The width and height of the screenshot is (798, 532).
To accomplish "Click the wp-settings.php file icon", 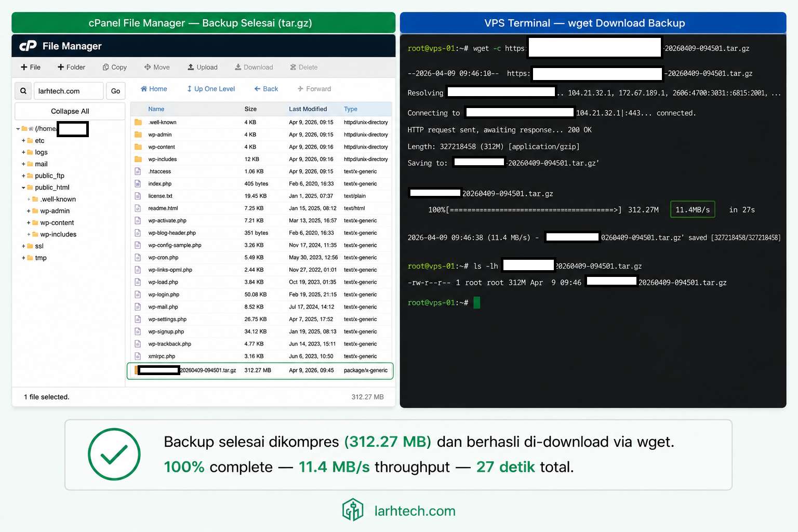I will 138,320.
